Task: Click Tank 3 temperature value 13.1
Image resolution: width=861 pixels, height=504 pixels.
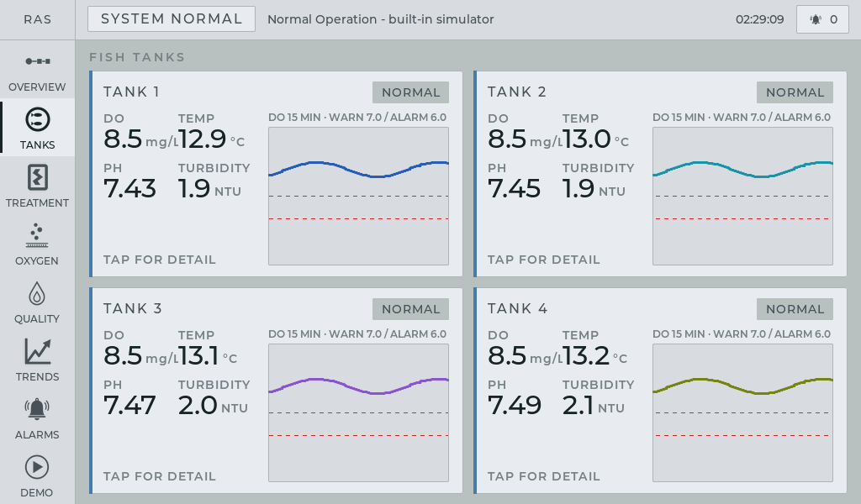Action: pos(198,355)
